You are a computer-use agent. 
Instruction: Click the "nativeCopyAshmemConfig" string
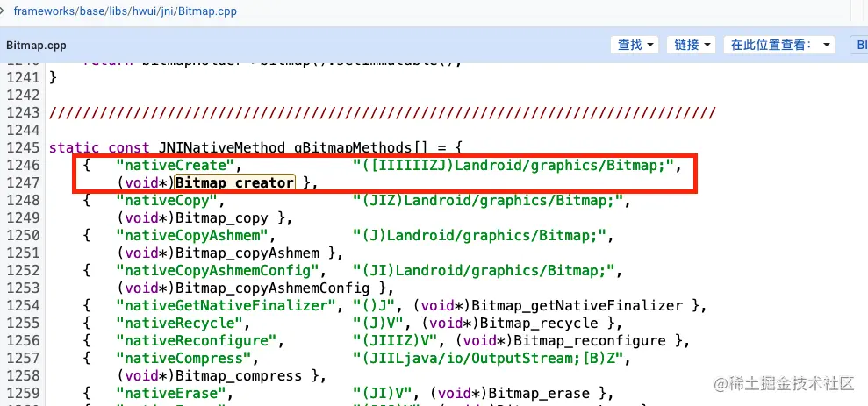(219, 270)
